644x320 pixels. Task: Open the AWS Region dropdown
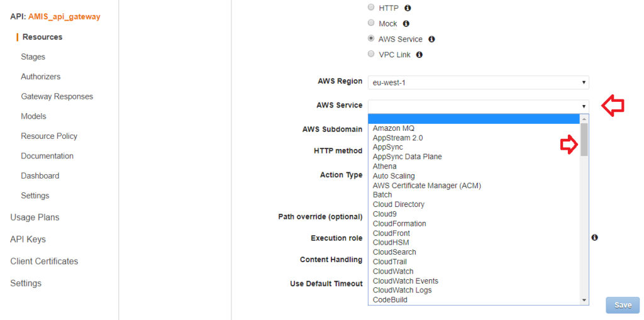pyautogui.click(x=478, y=82)
